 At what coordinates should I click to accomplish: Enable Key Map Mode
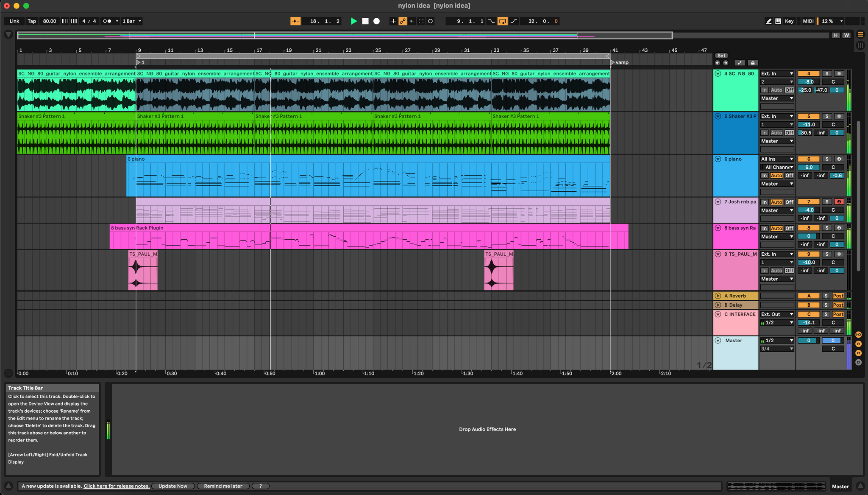(789, 21)
